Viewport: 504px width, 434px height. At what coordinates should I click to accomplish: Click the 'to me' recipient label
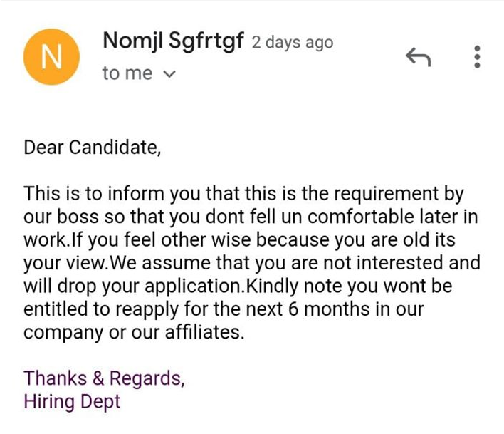coord(127,73)
